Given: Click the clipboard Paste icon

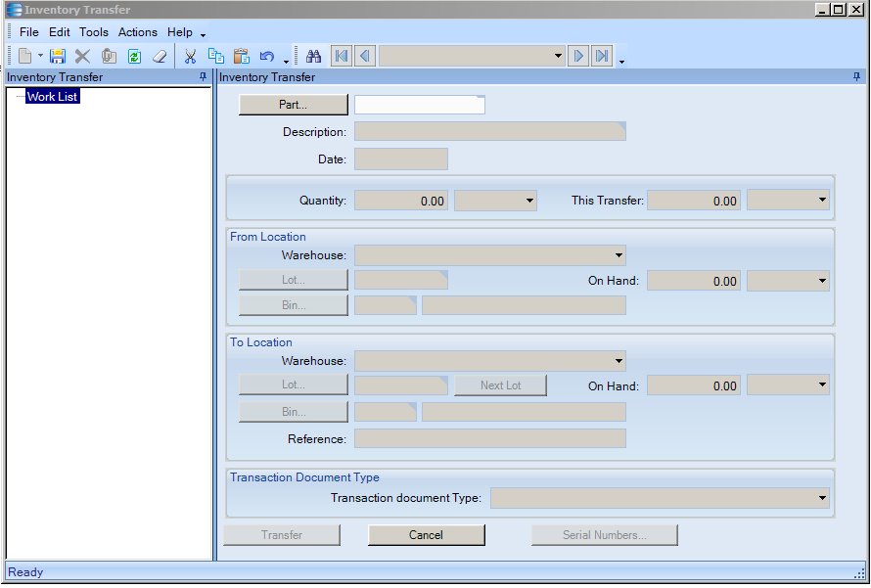Looking at the screenshot, I should (x=242, y=57).
